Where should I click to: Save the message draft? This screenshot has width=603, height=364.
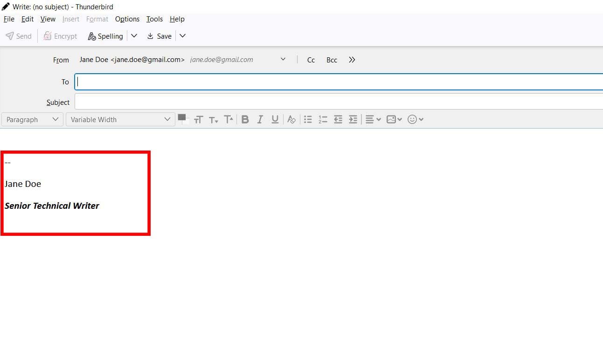click(159, 36)
